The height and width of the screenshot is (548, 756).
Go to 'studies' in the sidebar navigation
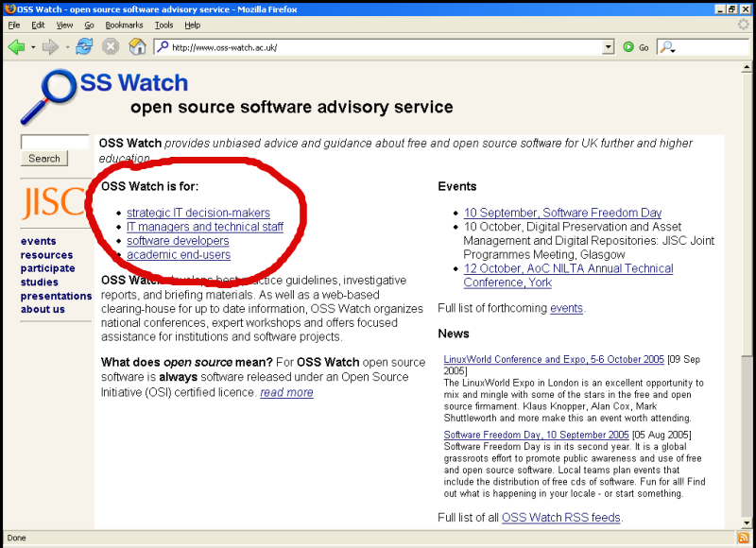pos(40,283)
